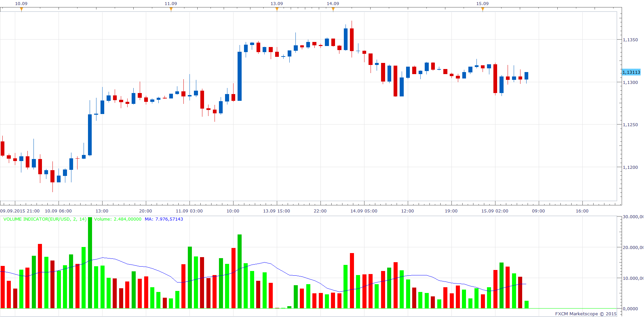Click the 16:00 time axis label

tap(582, 211)
